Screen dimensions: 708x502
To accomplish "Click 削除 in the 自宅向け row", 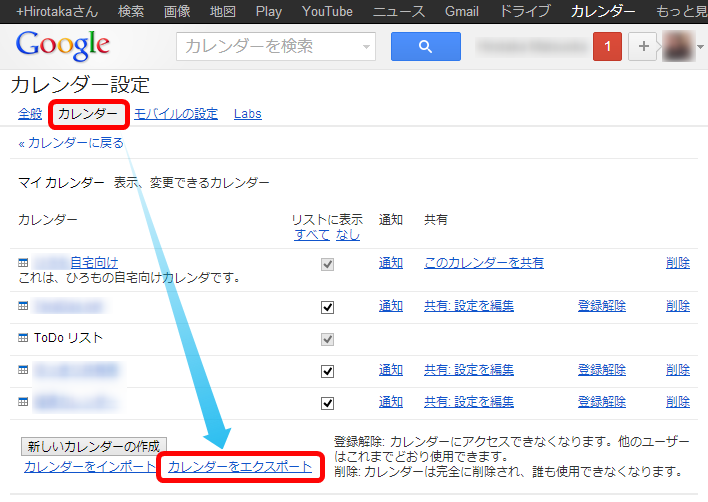I will pos(678,263).
